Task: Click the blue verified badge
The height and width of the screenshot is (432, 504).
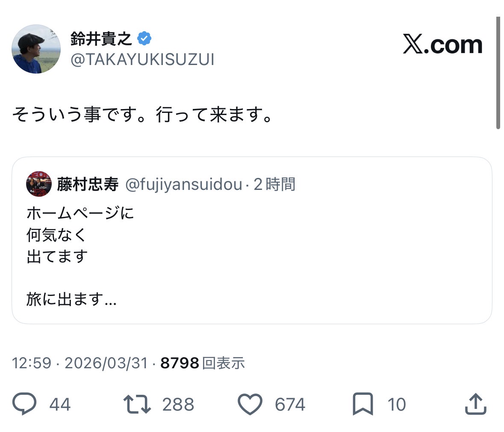Action: (x=144, y=39)
